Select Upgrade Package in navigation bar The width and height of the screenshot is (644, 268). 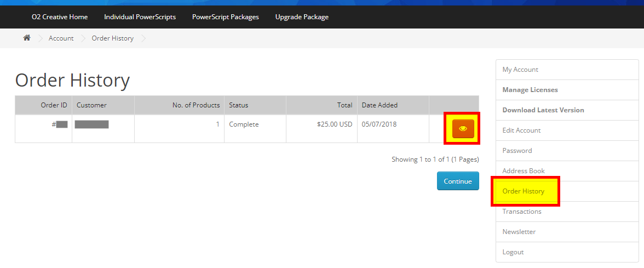(302, 17)
